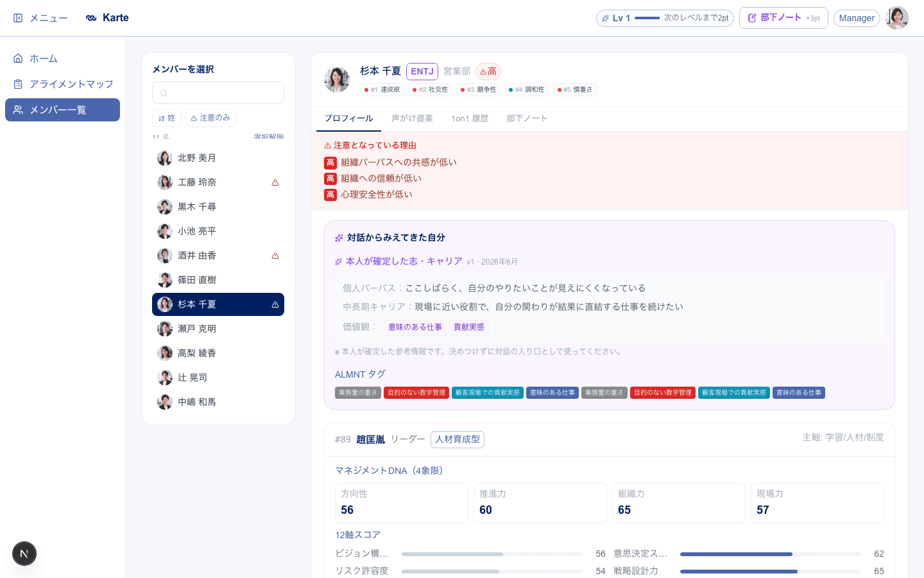Open アライメントマップ in the sidebar
The height and width of the screenshot is (578, 924).
click(x=62, y=84)
